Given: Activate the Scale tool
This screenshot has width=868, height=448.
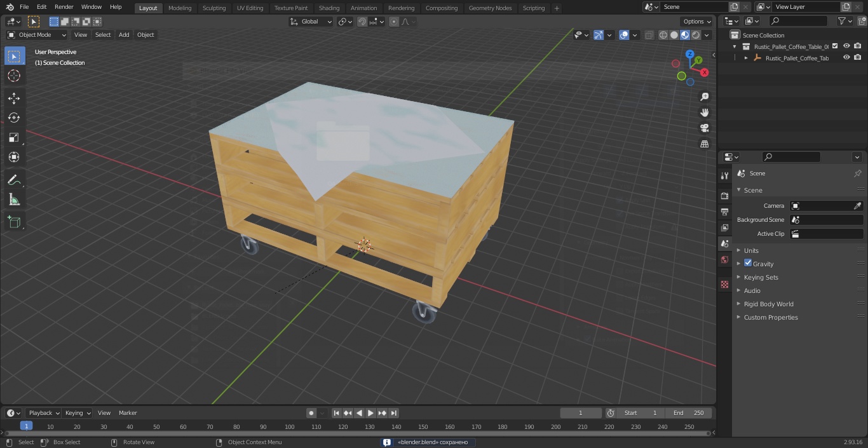Looking at the screenshot, I should click(x=14, y=137).
